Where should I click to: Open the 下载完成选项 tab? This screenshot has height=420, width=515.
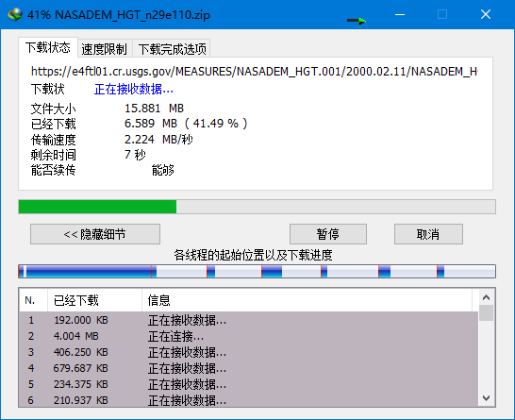(x=172, y=49)
